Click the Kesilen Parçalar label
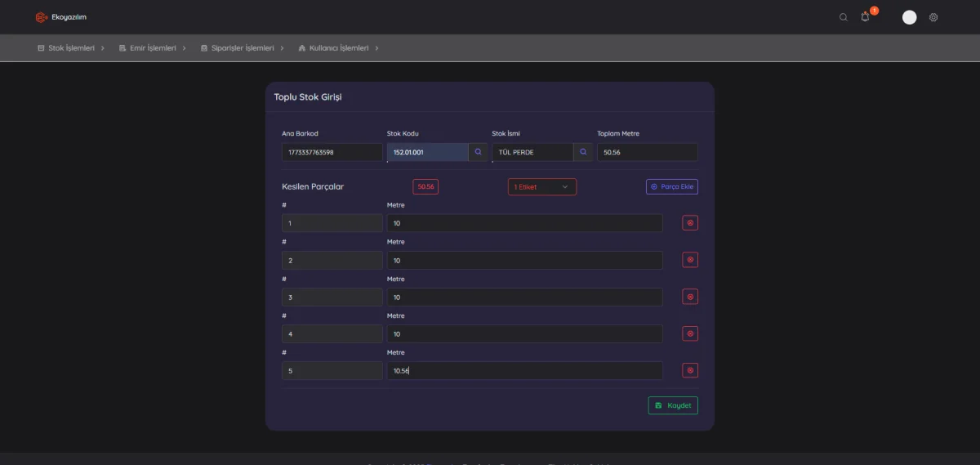 pyautogui.click(x=313, y=186)
